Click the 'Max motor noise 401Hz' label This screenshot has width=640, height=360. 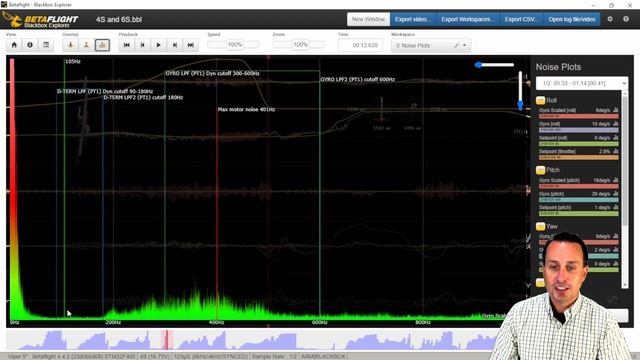(246, 109)
